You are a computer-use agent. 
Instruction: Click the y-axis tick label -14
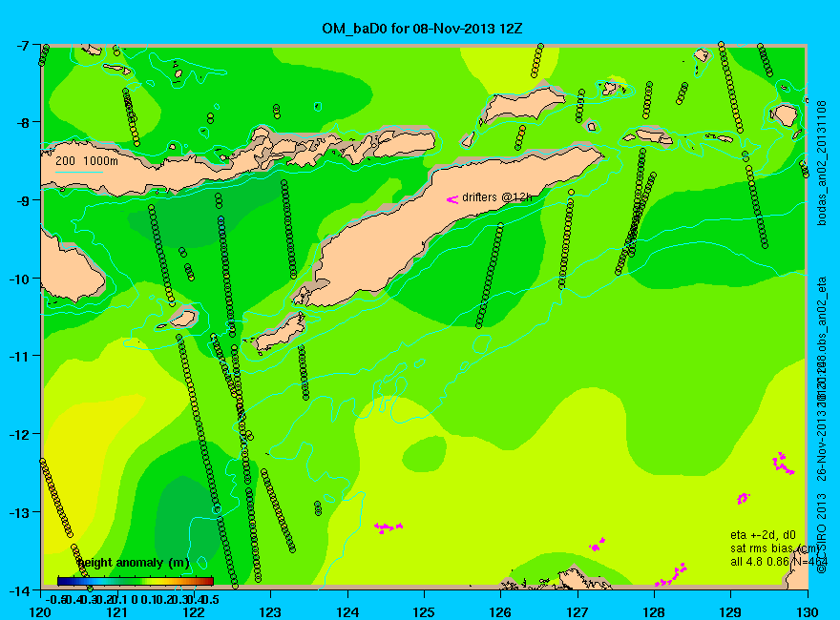pos(18,590)
